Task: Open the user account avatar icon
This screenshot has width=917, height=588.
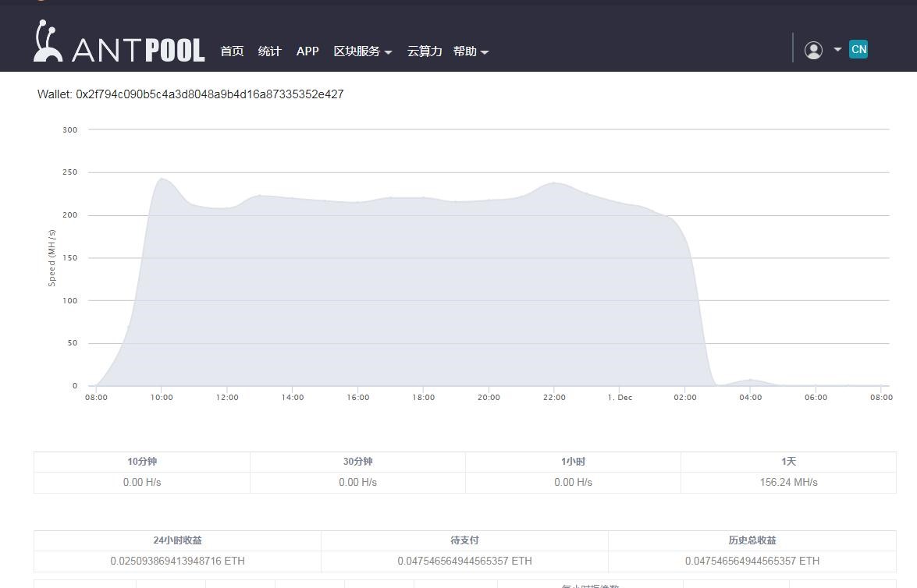Action: 813,51
